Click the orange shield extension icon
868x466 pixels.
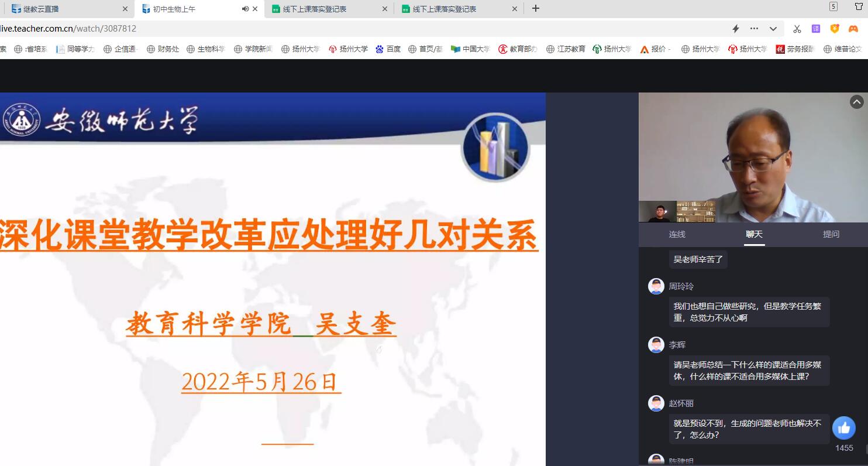coord(835,29)
